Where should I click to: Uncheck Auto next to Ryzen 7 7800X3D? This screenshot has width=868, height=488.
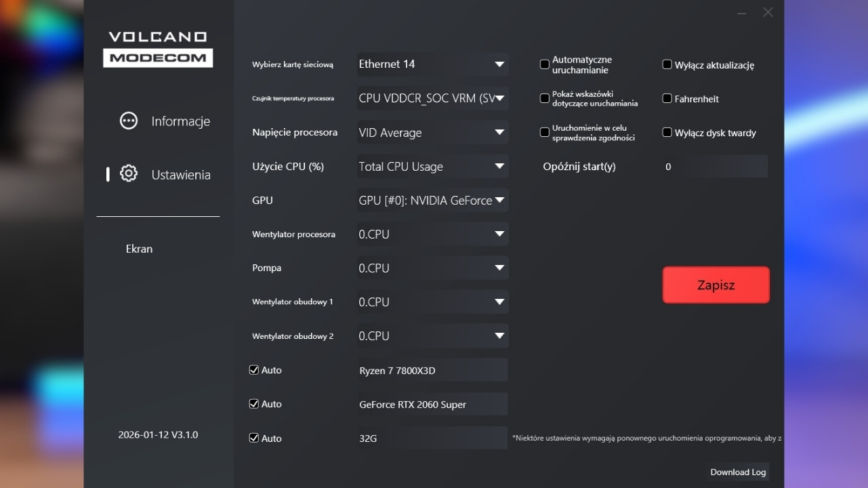coord(254,370)
